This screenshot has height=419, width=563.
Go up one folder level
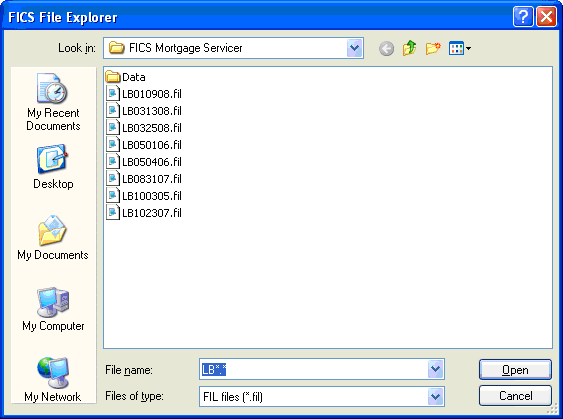[x=409, y=48]
